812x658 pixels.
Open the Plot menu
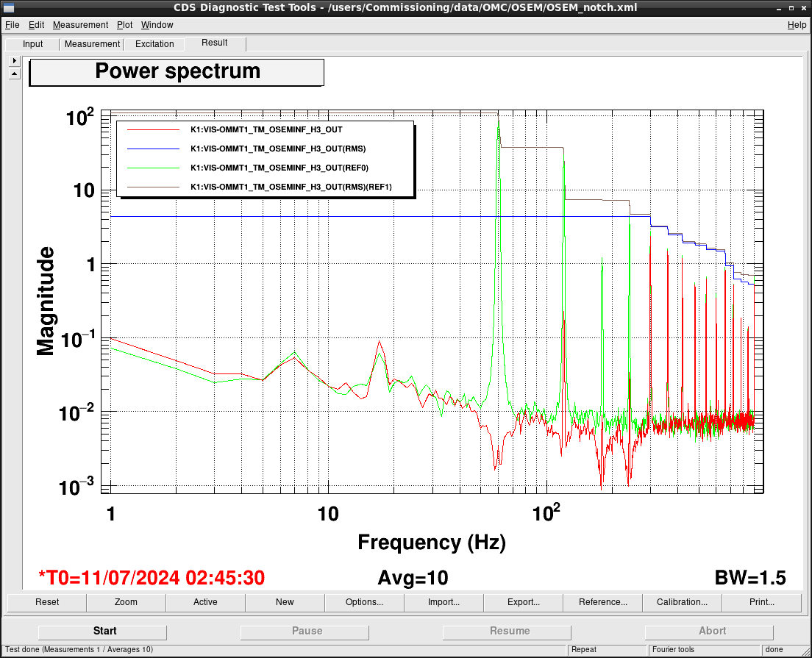pyautogui.click(x=124, y=25)
